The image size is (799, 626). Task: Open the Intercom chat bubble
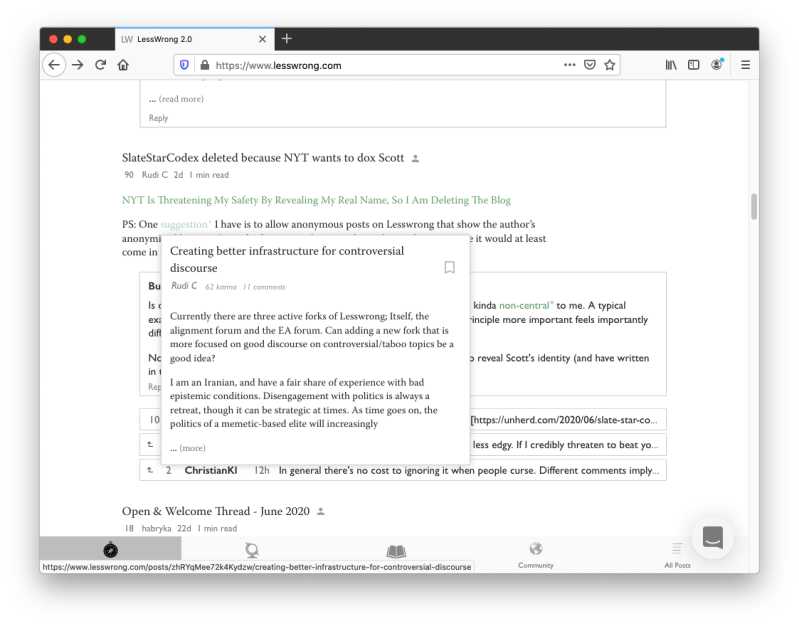coord(712,537)
